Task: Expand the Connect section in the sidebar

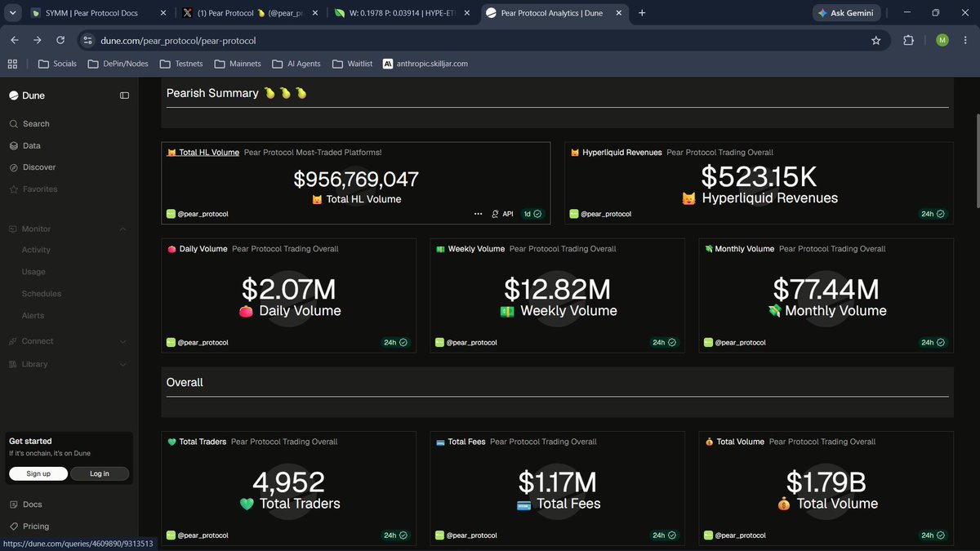Action: [123, 341]
